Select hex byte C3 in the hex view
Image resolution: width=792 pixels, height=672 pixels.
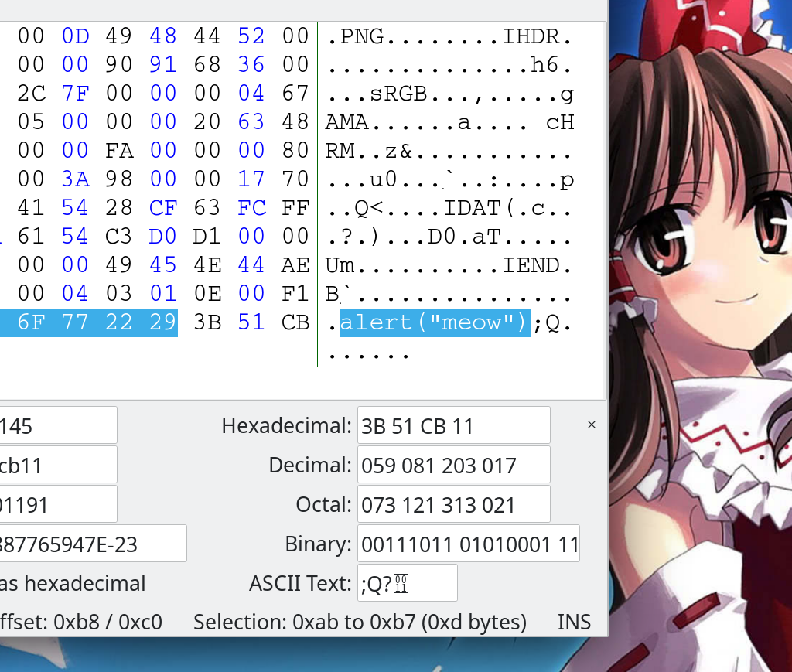coord(119,237)
